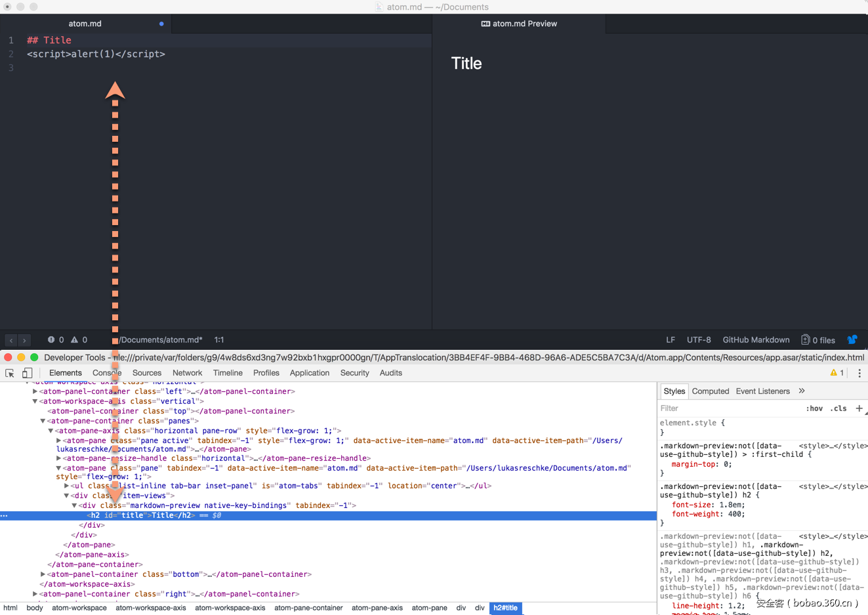Click the Styles Filter input field
This screenshot has width=868, height=615.
click(x=728, y=408)
